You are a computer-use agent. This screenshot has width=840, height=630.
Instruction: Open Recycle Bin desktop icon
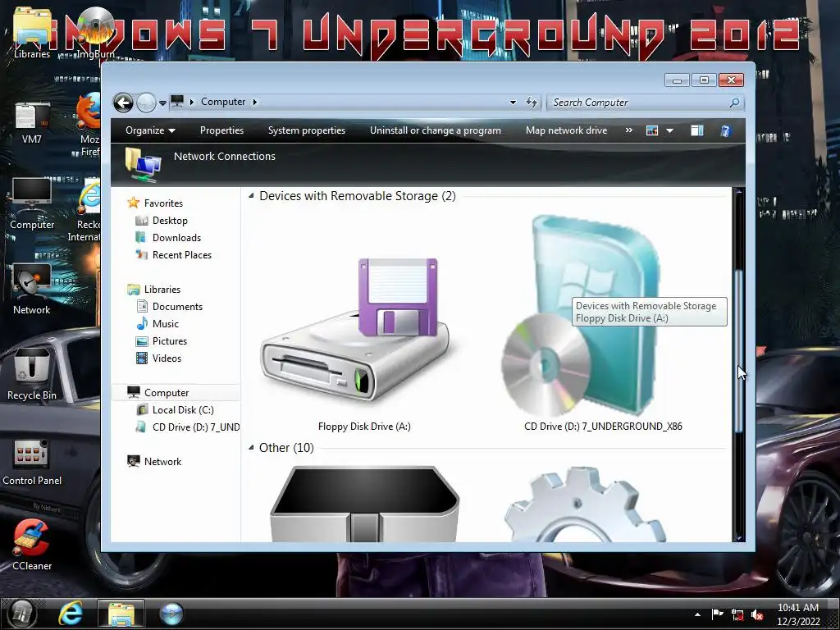coord(32,374)
